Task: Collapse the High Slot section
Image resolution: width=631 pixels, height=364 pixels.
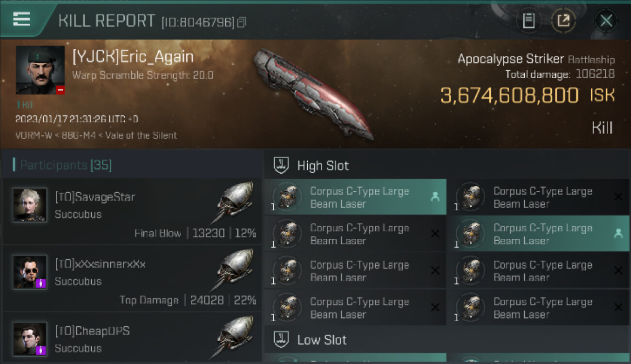Action: click(323, 165)
